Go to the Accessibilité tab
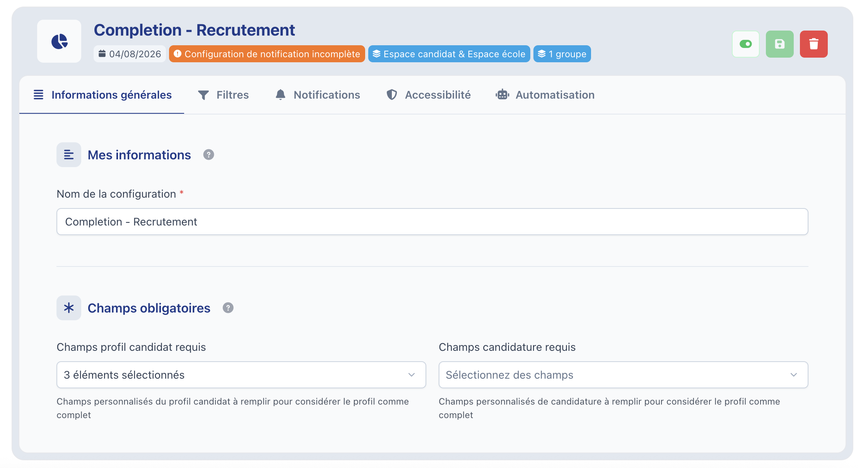Viewport: 868px width, 468px height. pos(429,95)
